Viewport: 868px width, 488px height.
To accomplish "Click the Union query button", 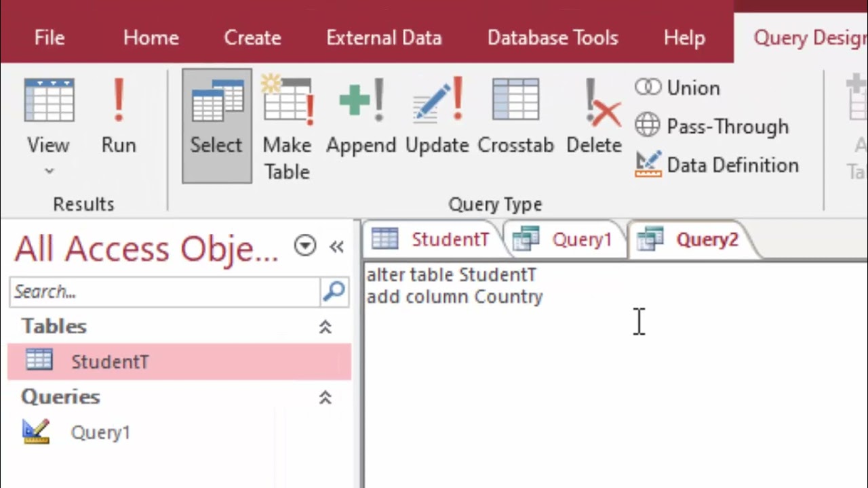I will click(x=677, y=87).
